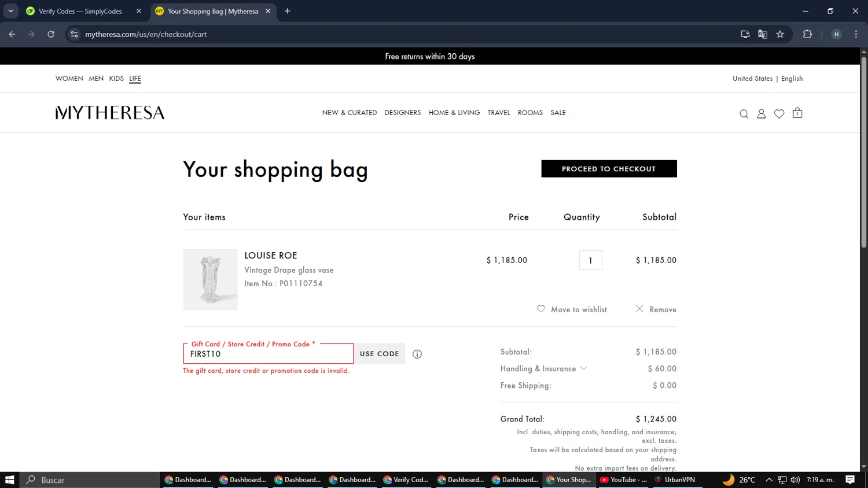Switch to the Your Shopping Bag tab
The height and width of the screenshot is (488, 868).
click(214, 11)
